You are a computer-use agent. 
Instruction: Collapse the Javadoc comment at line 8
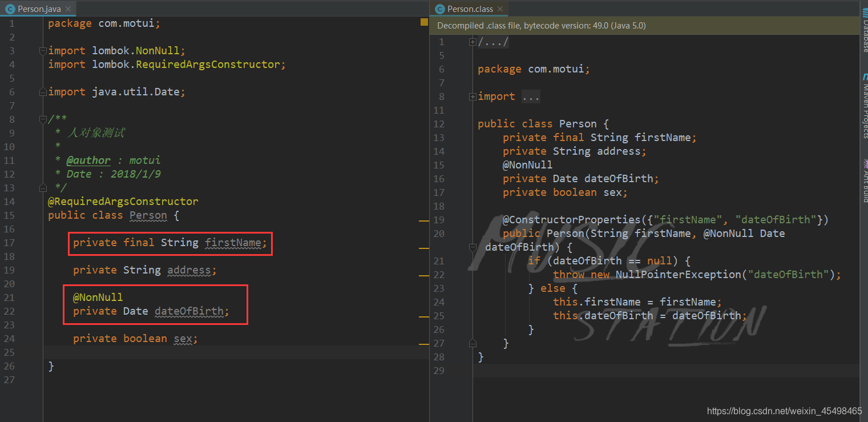[x=43, y=119]
